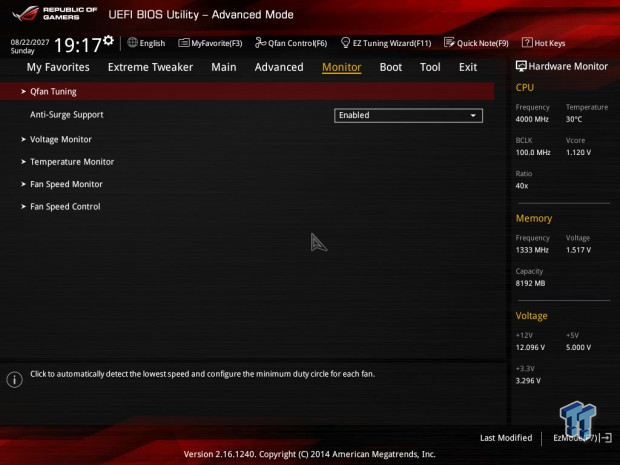Open Temperature Monitor submenu label
Image resolution: width=620 pixels, height=465 pixels.
[72, 162]
